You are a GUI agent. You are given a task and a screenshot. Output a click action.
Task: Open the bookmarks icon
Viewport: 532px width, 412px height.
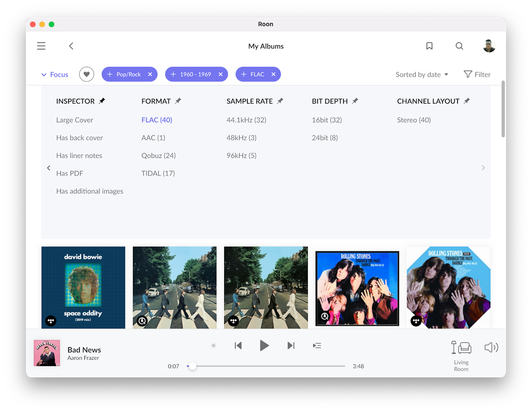tap(429, 46)
